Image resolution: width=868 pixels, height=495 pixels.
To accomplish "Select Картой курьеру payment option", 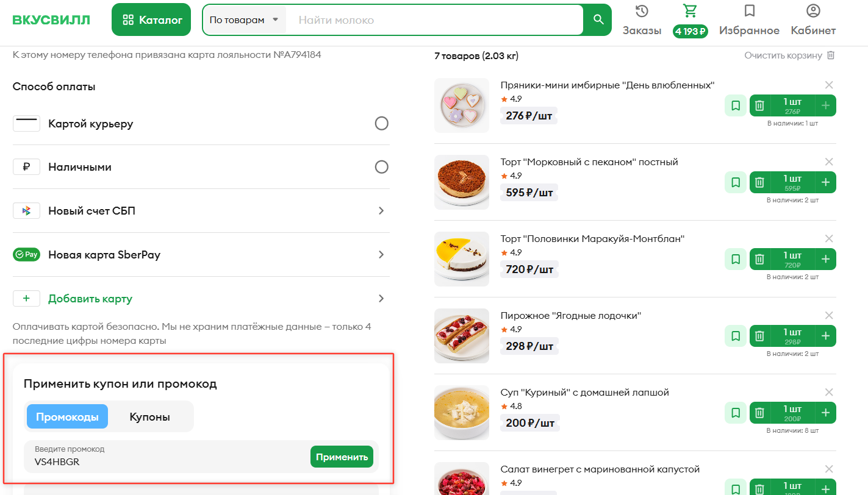I will [x=381, y=124].
